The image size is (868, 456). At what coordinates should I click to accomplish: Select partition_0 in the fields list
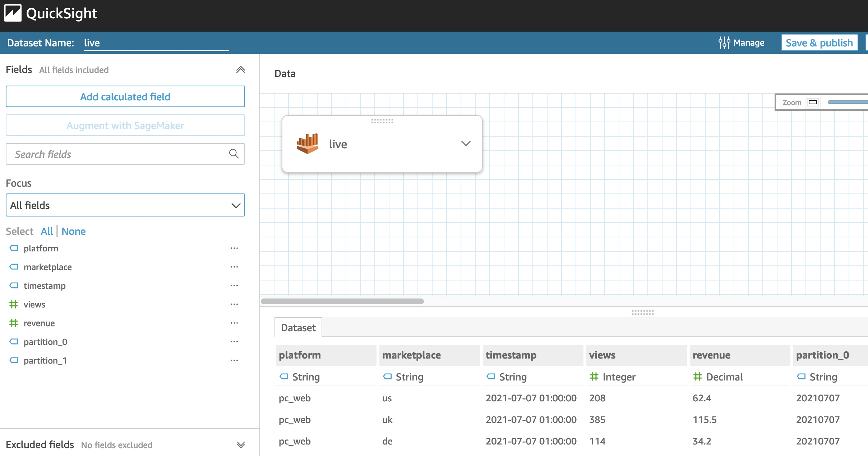coord(45,342)
